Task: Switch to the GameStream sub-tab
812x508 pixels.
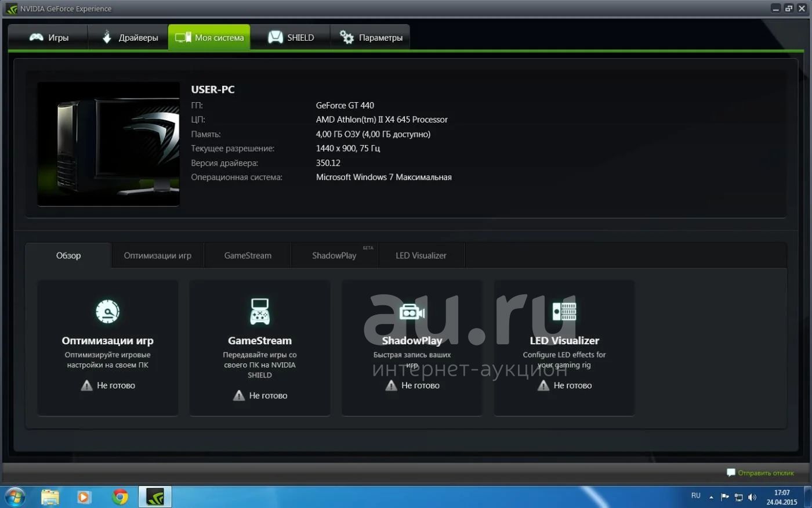Action: click(x=248, y=255)
